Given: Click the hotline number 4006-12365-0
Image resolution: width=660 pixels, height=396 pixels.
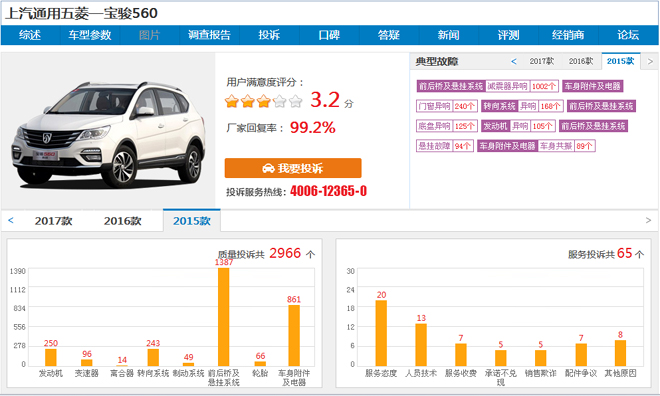Looking at the screenshot, I should (x=328, y=191).
